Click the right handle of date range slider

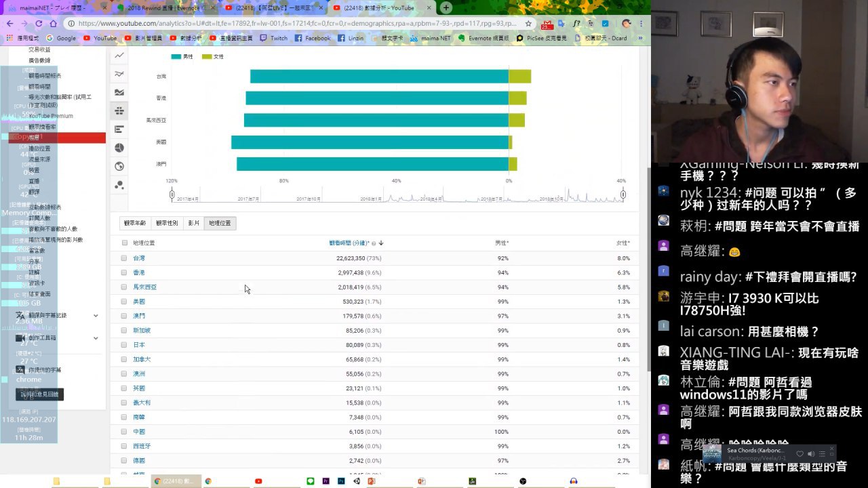[623, 195]
